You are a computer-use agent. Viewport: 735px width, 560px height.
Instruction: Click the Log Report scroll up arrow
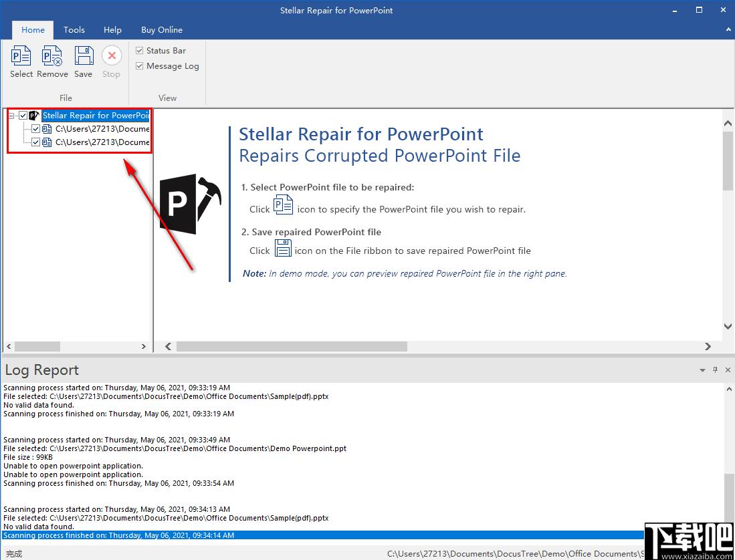[729, 389]
